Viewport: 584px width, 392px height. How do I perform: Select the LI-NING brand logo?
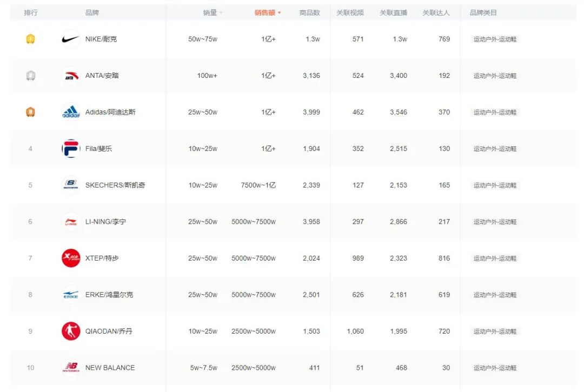coord(70,221)
